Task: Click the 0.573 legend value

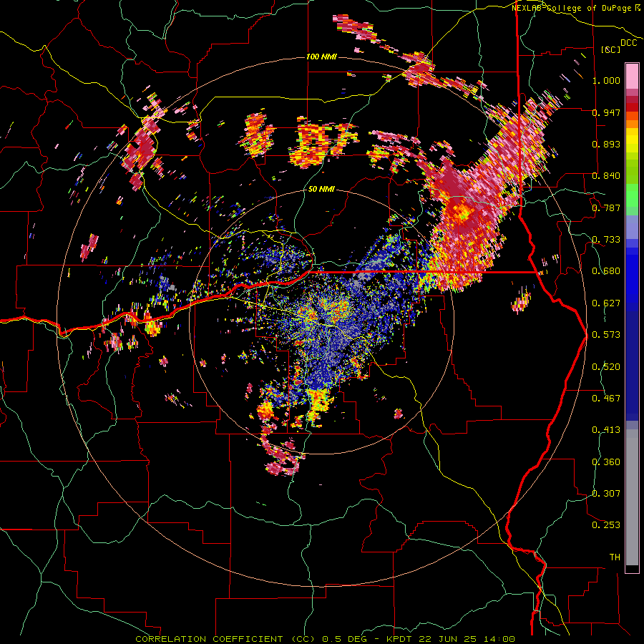Action: tap(606, 335)
